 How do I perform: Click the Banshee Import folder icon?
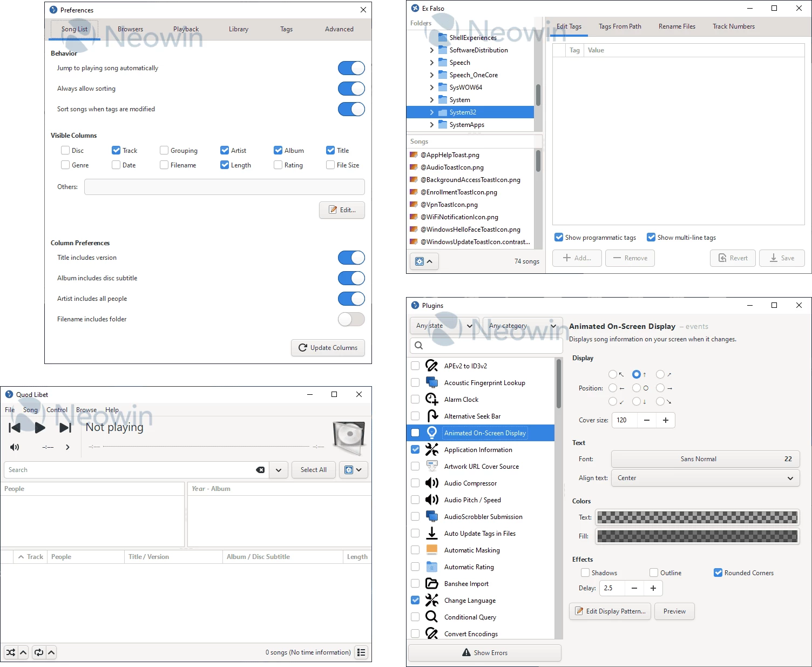point(431,583)
